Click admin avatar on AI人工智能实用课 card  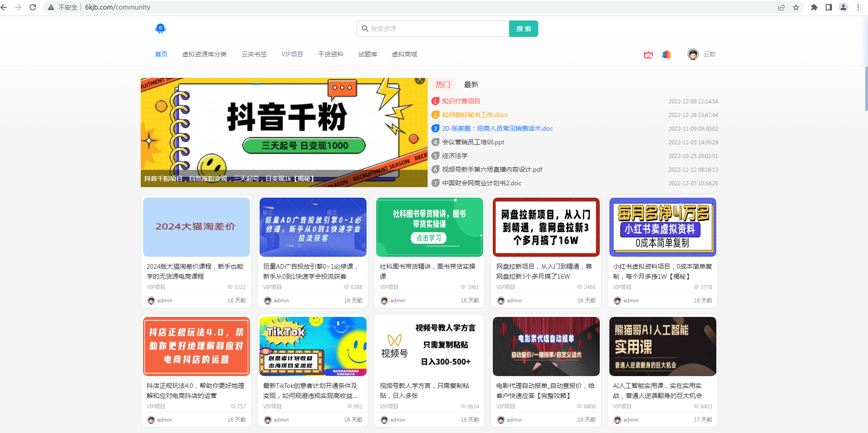[618, 420]
